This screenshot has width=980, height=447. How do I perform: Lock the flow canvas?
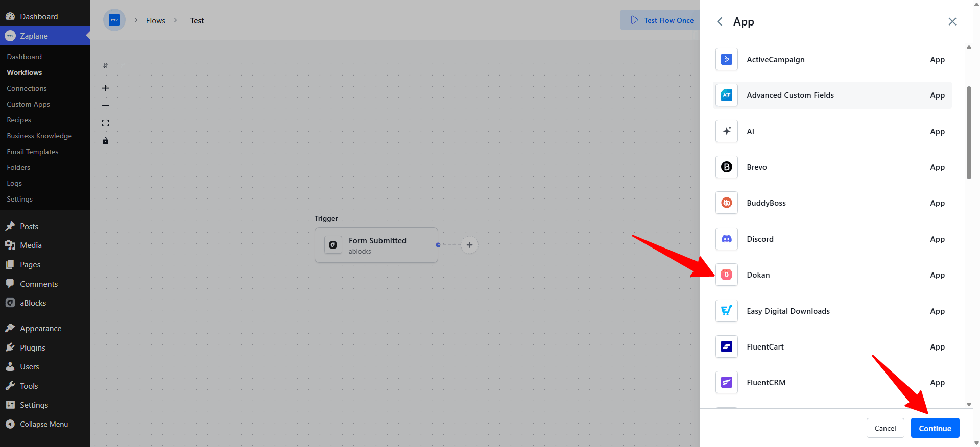(x=105, y=141)
